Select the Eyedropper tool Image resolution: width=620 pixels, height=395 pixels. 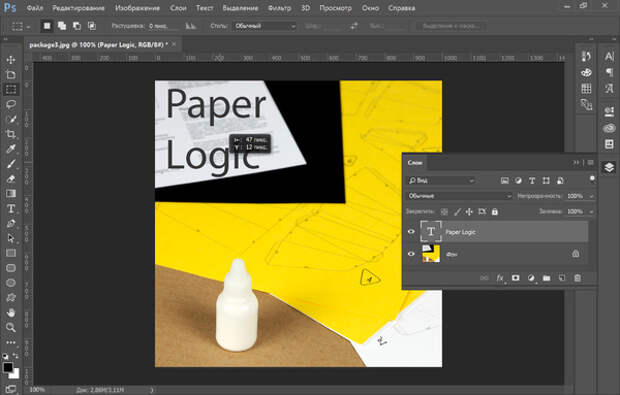11,149
